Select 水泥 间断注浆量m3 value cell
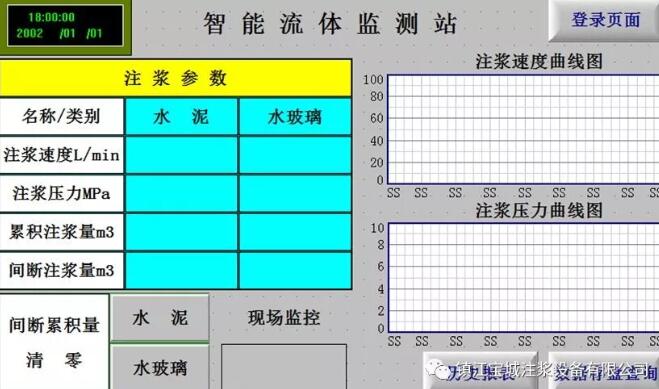This screenshot has height=389, width=659. pyautogui.click(x=181, y=271)
